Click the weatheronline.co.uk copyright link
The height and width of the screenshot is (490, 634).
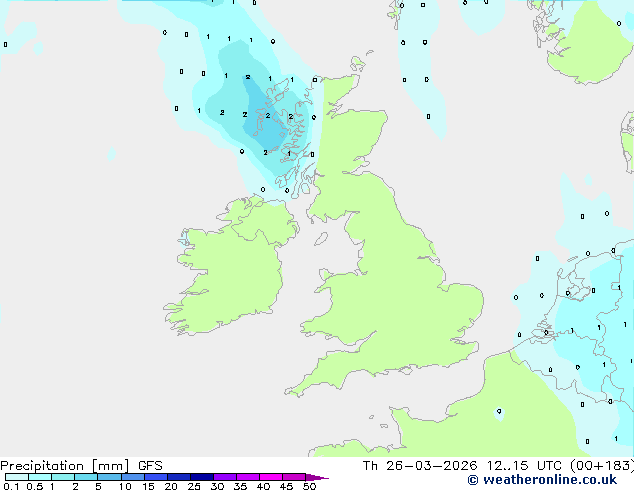coord(542,480)
